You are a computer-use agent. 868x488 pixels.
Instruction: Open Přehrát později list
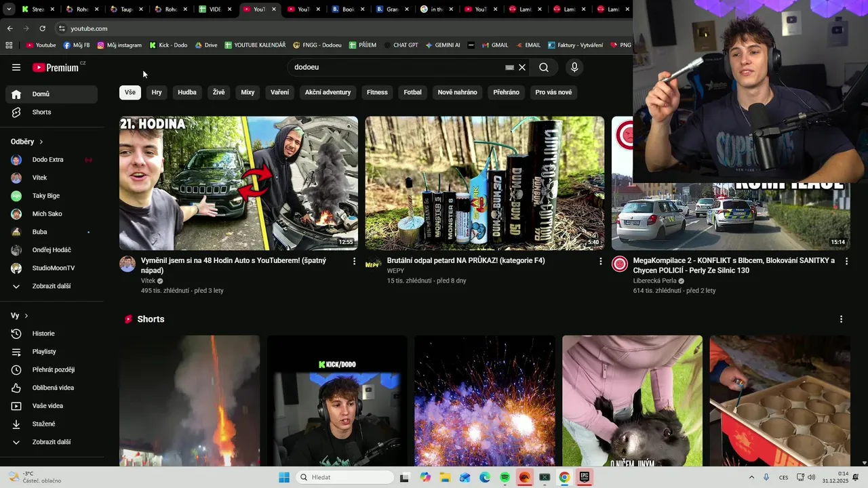tap(52, 369)
